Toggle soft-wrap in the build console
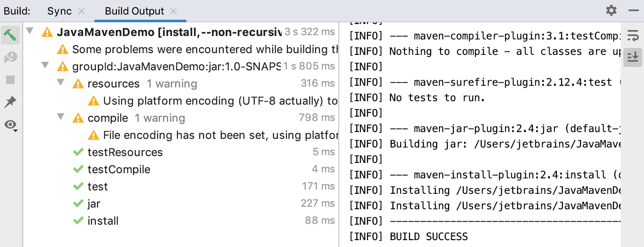Image resolution: width=644 pixels, height=247 pixels. coord(633,36)
